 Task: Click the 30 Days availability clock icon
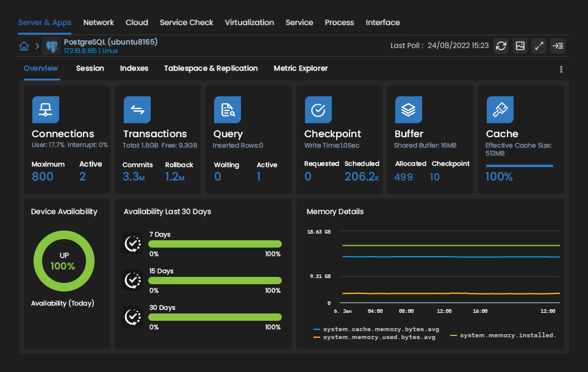(x=132, y=317)
